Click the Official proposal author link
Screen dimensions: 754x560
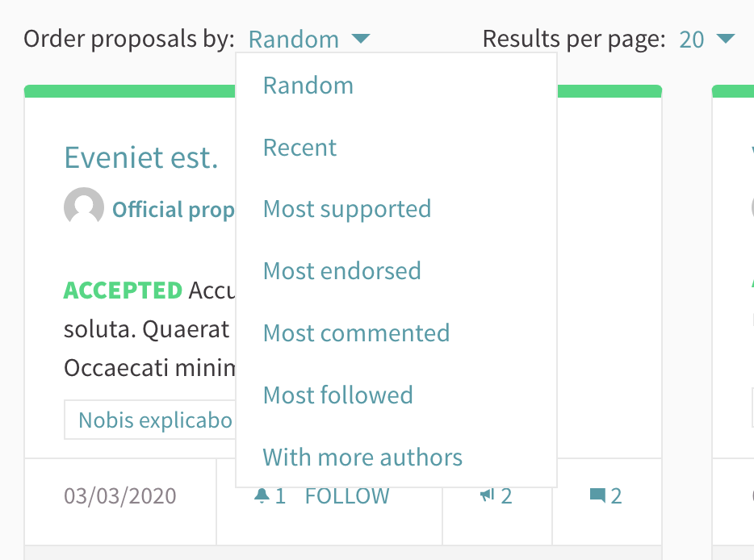pyautogui.click(x=173, y=210)
